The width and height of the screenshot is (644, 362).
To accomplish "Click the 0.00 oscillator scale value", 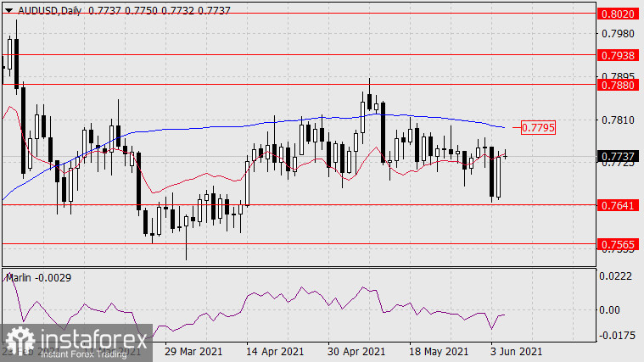I will tap(609, 310).
